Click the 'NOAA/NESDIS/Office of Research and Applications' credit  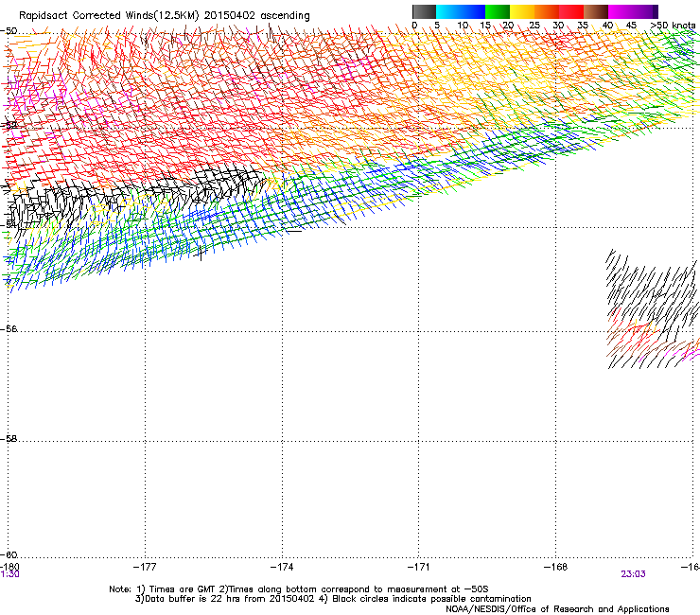(557, 609)
